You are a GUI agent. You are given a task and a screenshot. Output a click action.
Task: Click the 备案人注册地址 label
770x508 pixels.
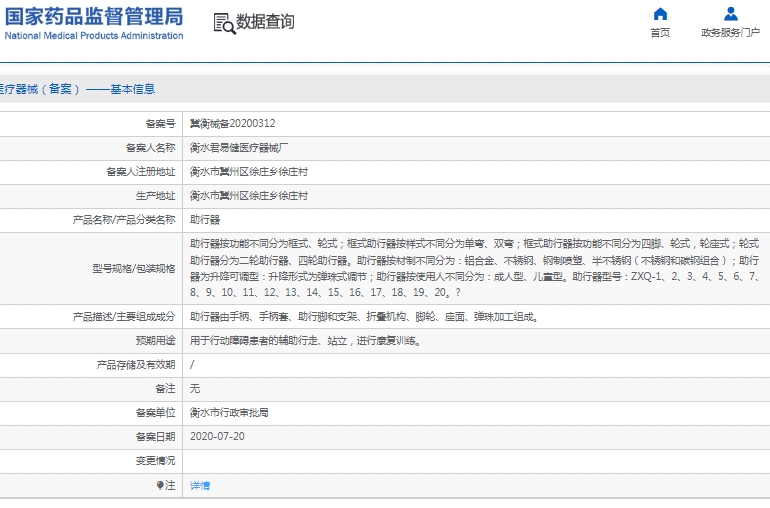click(x=140, y=171)
